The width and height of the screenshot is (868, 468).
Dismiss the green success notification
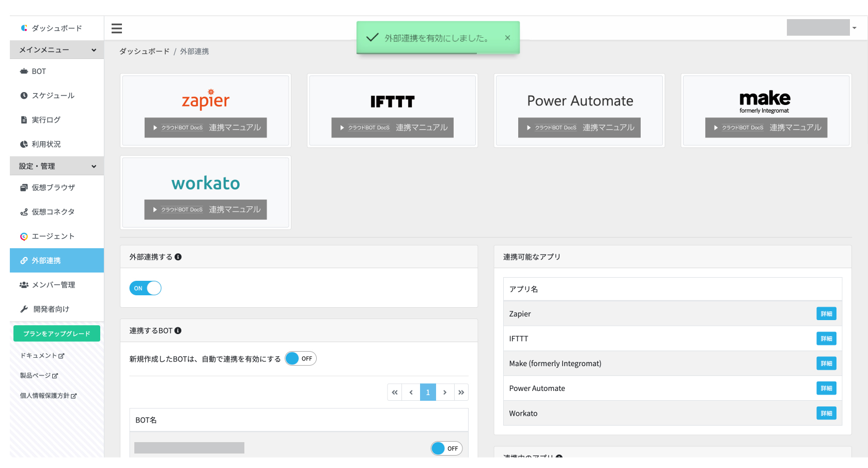click(507, 38)
